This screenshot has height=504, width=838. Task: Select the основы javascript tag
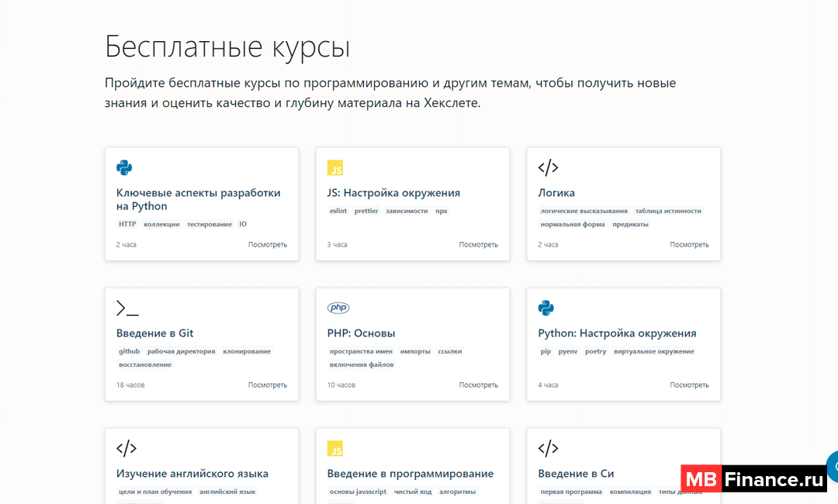tap(358, 492)
